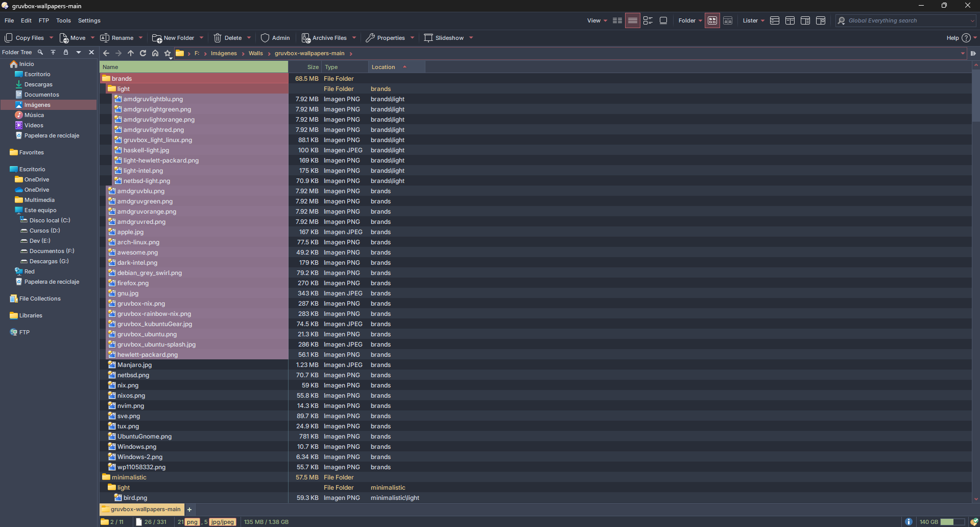Toggle dual vertical lister layout
The width and height of the screenshot is (980, 527).
[790, 21]
